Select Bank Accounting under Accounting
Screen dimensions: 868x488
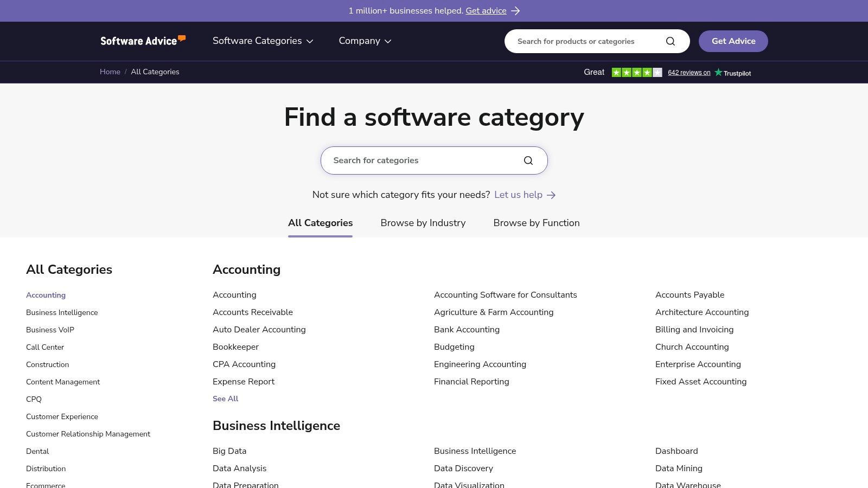(x=467, y=329)
